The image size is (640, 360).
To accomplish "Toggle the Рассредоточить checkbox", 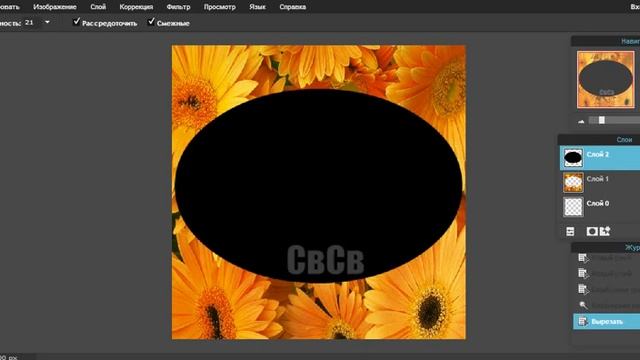I will click(x=76, y=22).
